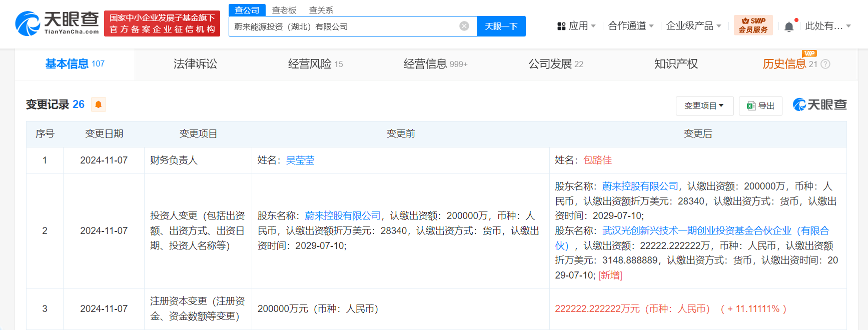
Task: Switch to the 查老板 search tab
Action: [284, 10]
